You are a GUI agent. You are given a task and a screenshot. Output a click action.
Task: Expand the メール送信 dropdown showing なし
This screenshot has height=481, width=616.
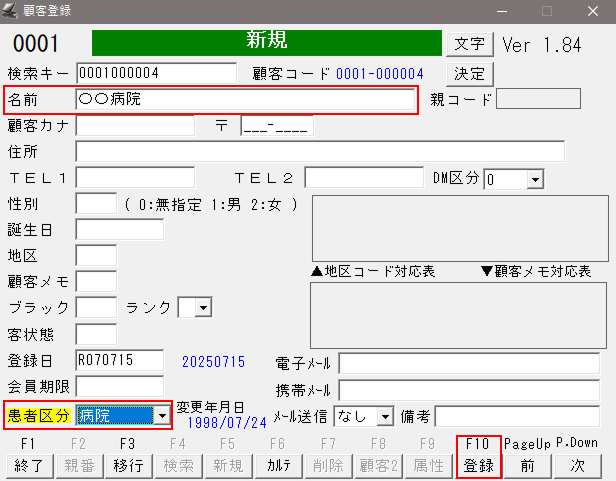click(386, 416)
